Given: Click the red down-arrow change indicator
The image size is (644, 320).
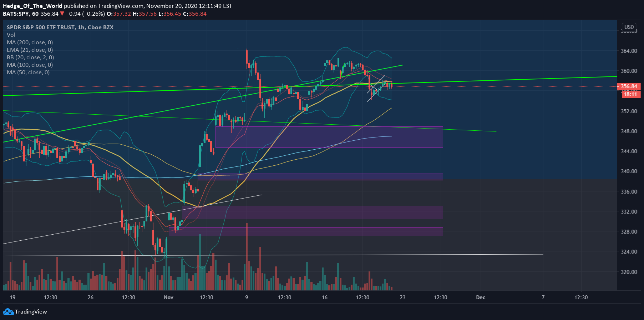Looking at the screenshot, I should [62, 14].
